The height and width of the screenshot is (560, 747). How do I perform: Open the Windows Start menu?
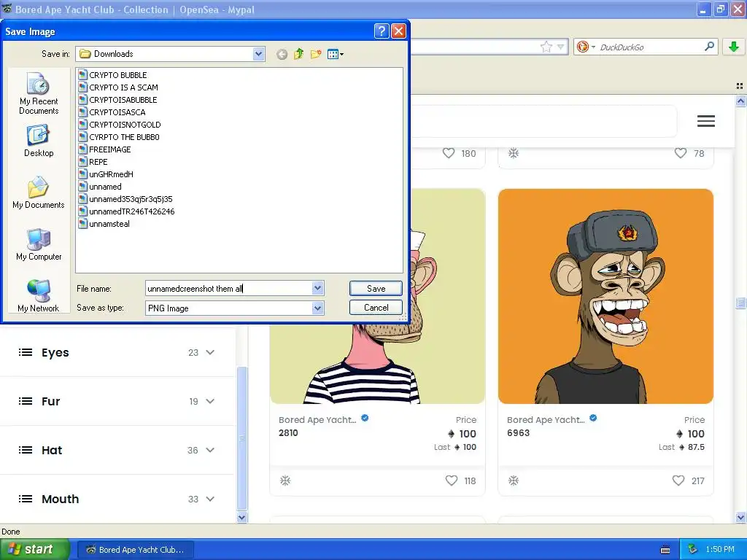pos(35,549)
